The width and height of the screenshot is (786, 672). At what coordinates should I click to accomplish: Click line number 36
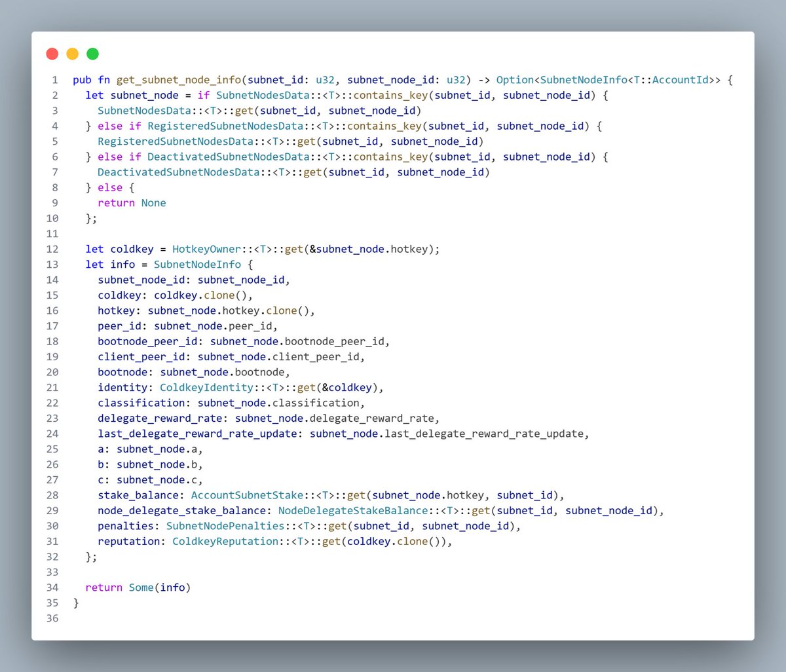pyautogui.click(x=52, y=618)
